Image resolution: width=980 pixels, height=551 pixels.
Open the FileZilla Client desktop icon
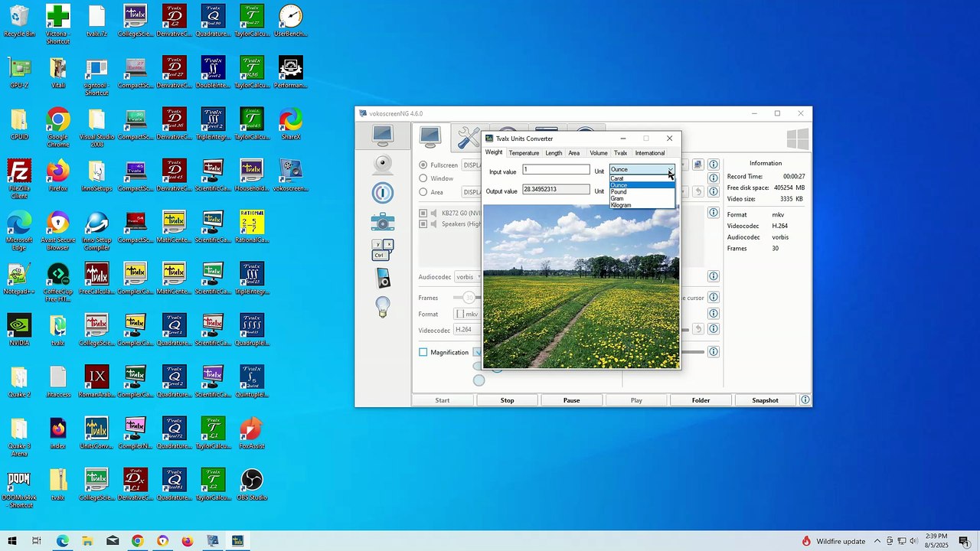19,178
